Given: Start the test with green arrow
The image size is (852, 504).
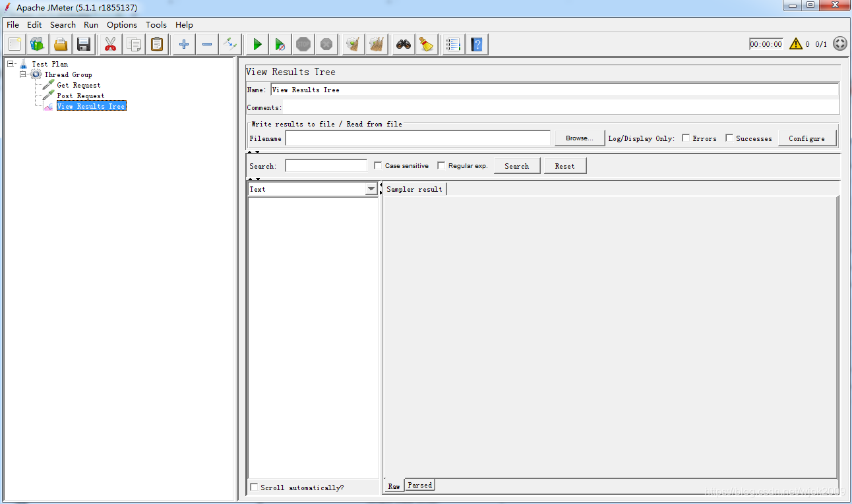Looking at the screenshot, I should [x=257, y=44].
